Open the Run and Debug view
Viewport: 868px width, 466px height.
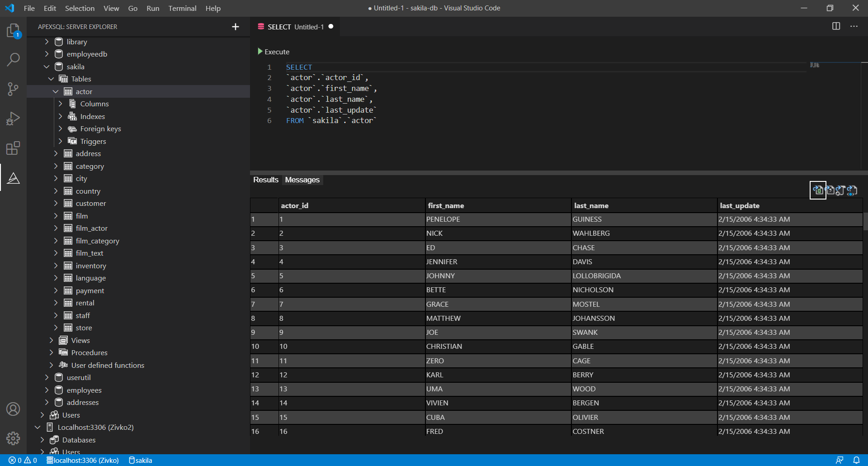click(13, 119)
